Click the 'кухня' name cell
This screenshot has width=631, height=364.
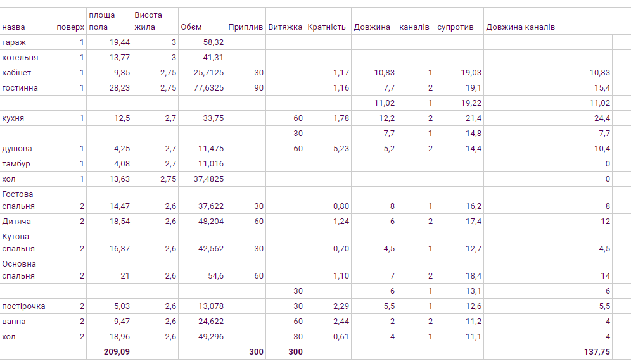pos(27,118)
